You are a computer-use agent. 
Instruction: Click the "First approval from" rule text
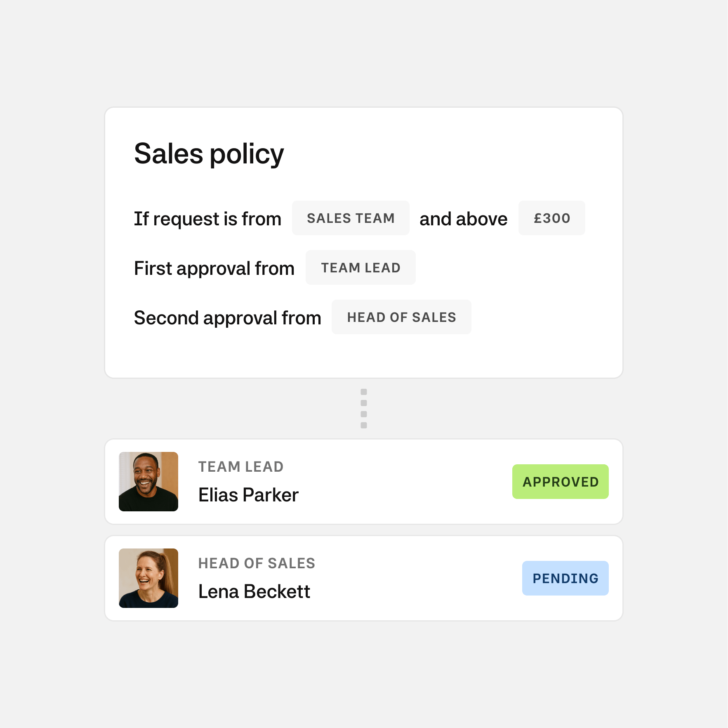click(214, 268)
